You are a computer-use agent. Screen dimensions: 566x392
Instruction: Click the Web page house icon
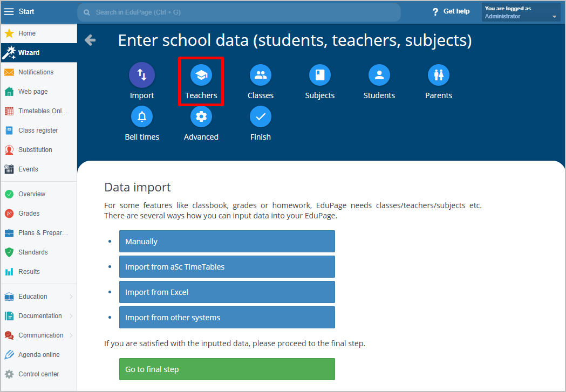pyautogui.click(x=9, y=92)
